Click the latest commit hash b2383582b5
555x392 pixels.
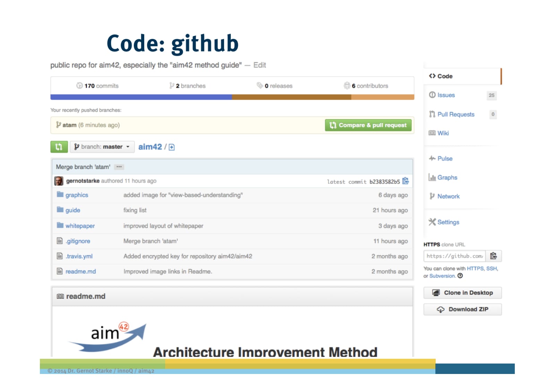385,182
